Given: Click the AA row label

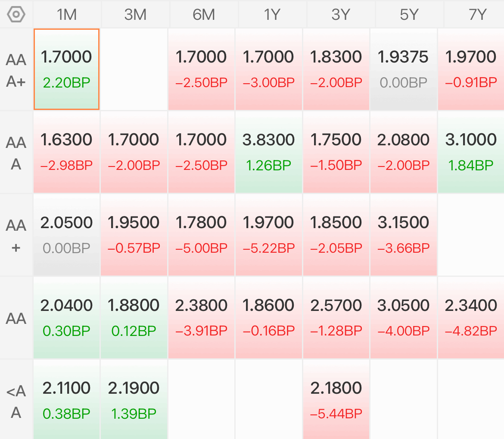Looking at the screenshot, I should (x=16, y=318).
